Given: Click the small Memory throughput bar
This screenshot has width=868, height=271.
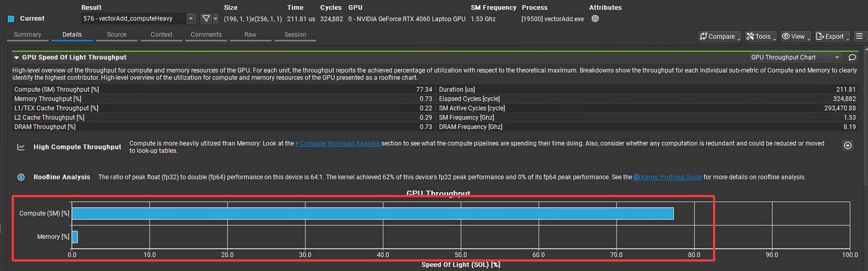Looking at the screenshot, I should tap(75, 237).
